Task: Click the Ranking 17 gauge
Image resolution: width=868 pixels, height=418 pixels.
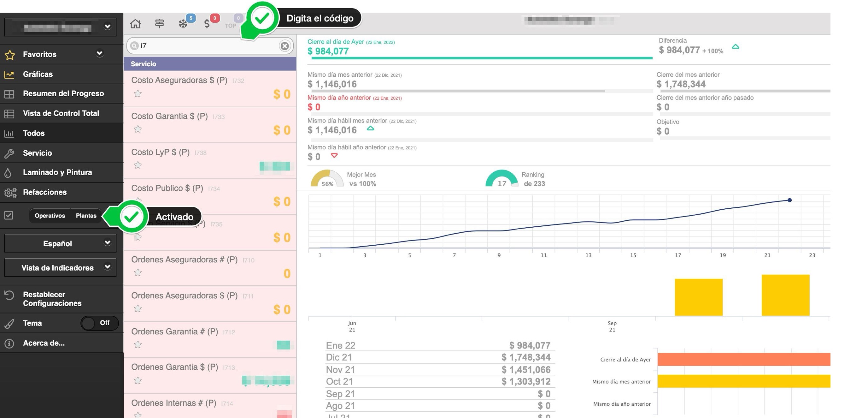Action: [x=501, y=178]
